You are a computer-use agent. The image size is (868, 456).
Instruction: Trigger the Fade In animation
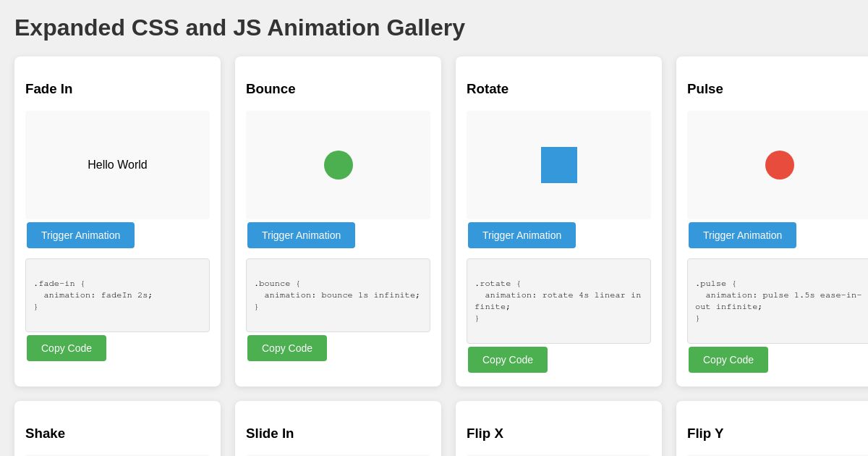click(x=80, y=235)
